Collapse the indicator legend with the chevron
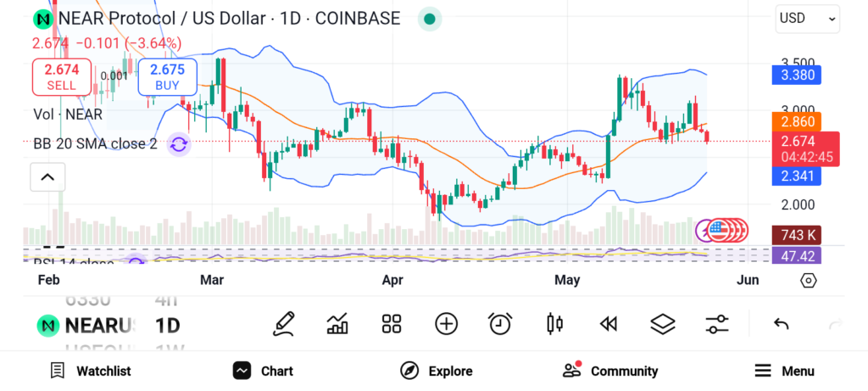The height and width of the screenshot is (391, 868). (x=47, y=177)
